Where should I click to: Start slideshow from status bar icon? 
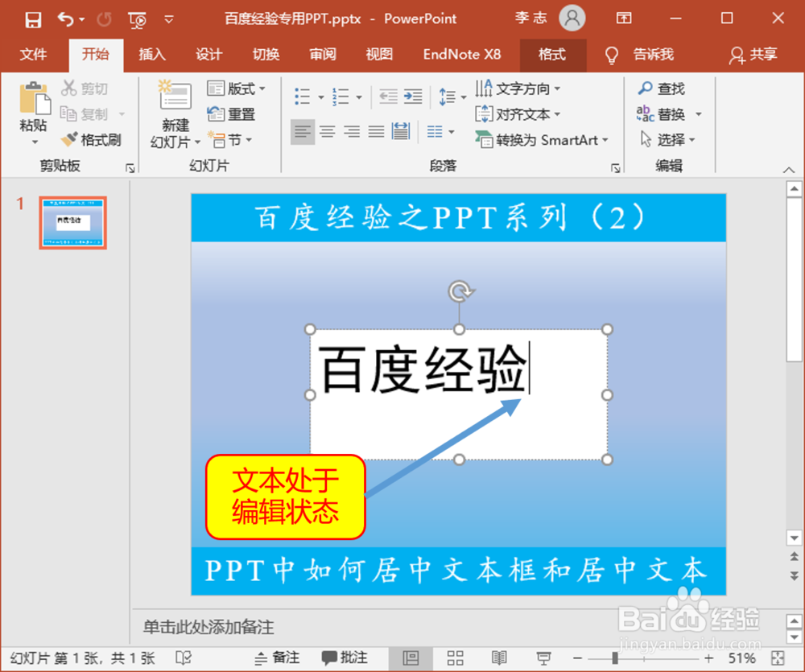pyautogui.click(x=543, y=658)
